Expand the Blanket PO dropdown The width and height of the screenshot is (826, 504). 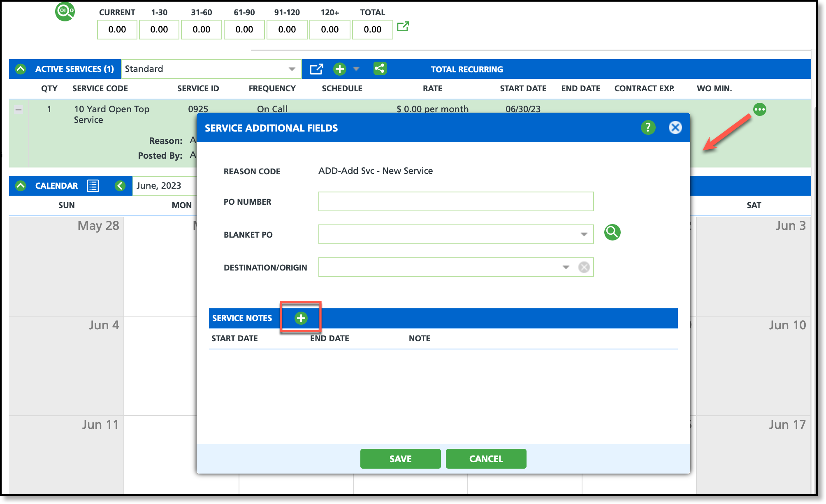(x=584, y=234)
